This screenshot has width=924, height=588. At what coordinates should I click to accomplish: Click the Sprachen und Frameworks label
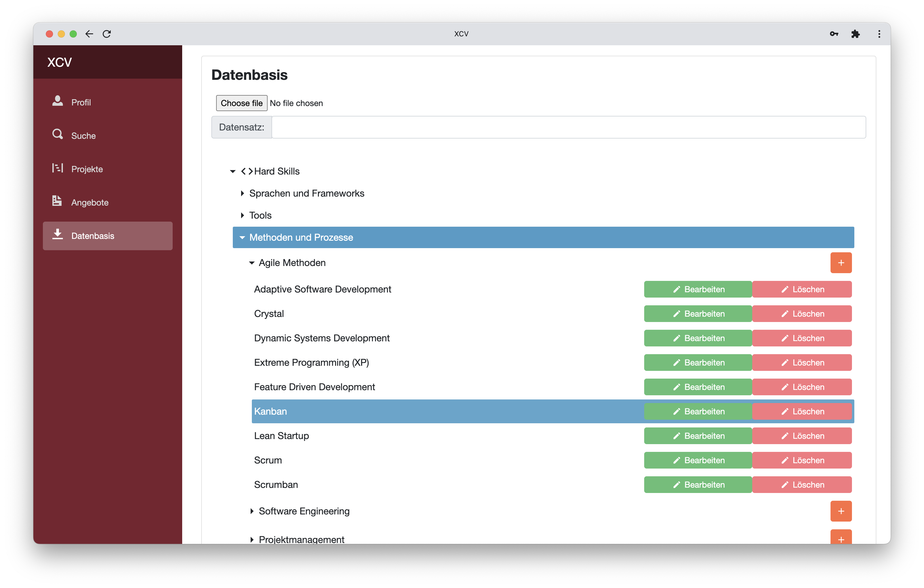(307, 193)
